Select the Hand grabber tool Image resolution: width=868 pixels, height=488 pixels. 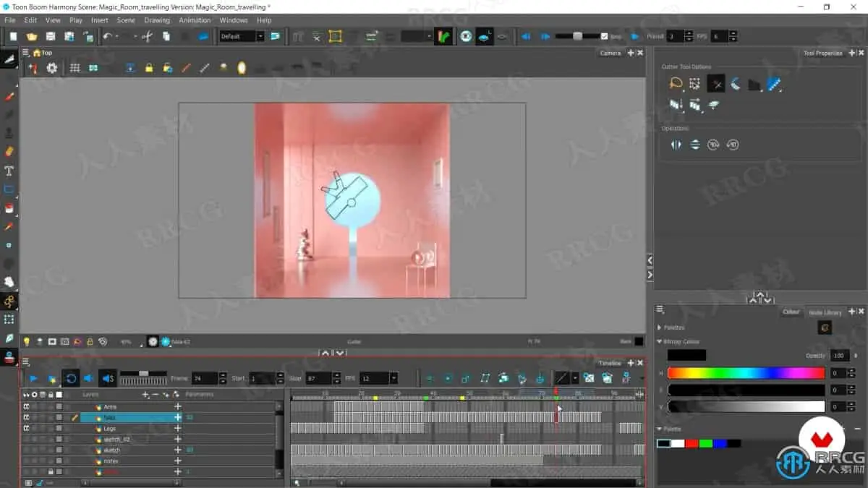(x=9, y=282)
